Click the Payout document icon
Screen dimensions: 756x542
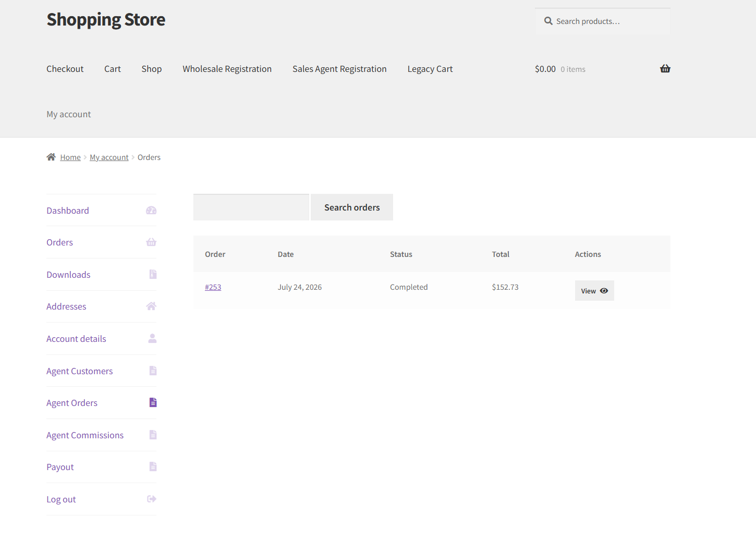[153, 466]
